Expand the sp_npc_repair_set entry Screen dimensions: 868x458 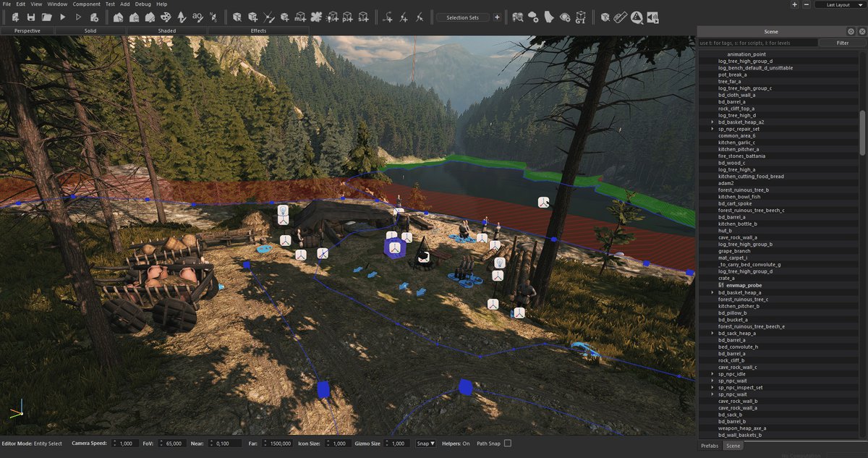click(x=712, y=129)
